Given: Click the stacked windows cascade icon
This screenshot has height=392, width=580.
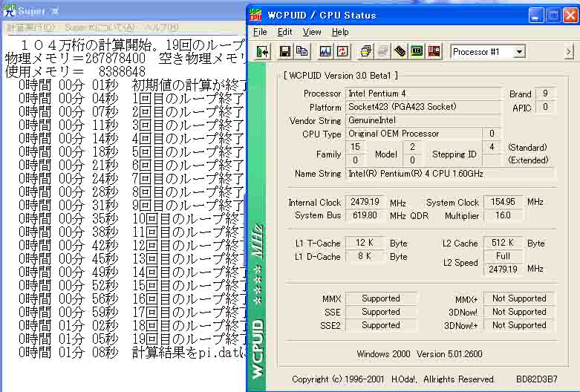Looking at the screenshot, I should point(365,51).
